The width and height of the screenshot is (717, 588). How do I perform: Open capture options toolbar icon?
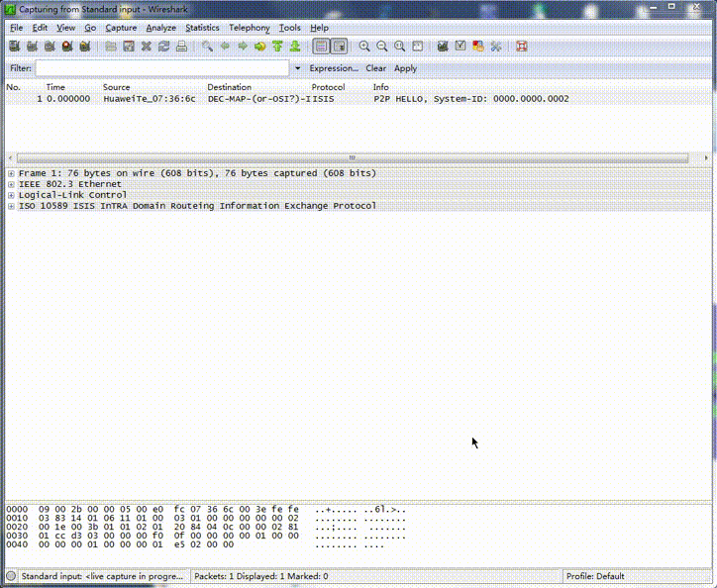tap(32, 47)
